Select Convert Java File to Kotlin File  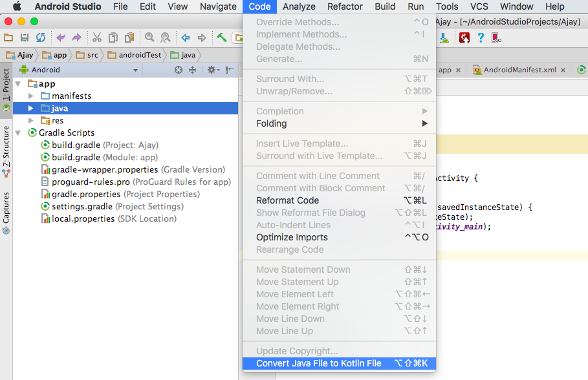pyautogui.click(x=318, y=363)
